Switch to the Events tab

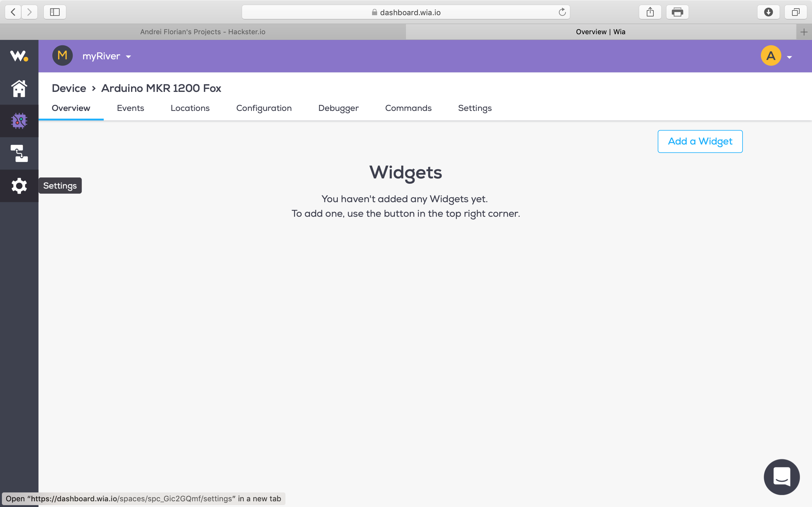coord(130,108)
